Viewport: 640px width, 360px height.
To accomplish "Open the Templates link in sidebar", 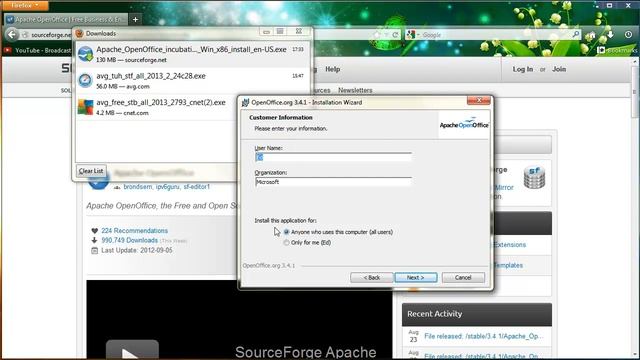I will click(x=508, y=265).
